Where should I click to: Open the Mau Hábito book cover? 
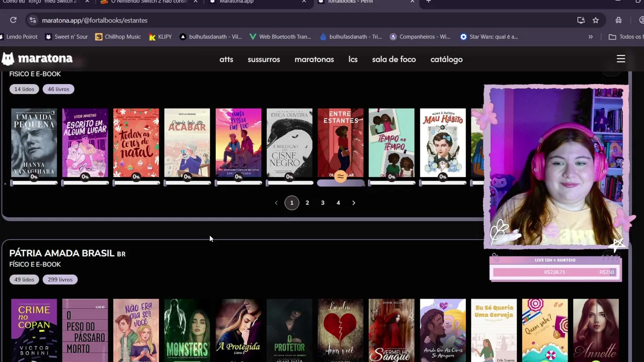tap(443, 143)
